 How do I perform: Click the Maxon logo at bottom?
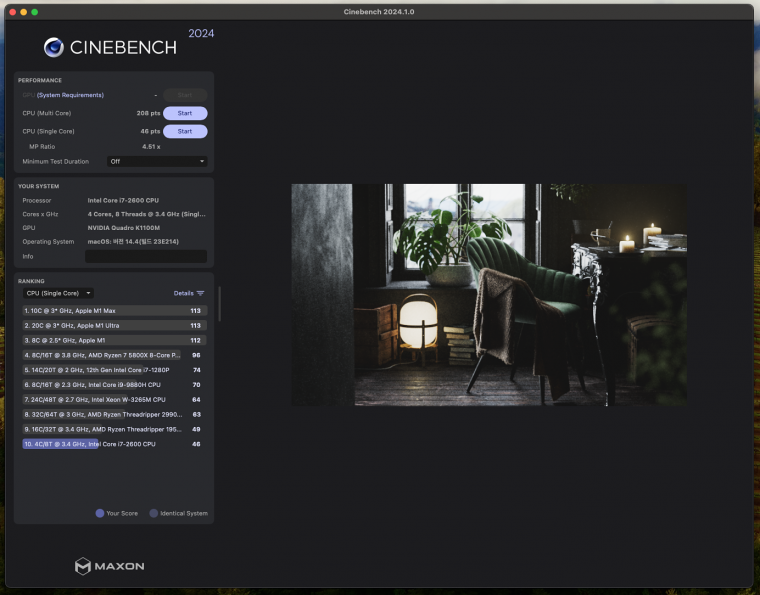(110, 566)
